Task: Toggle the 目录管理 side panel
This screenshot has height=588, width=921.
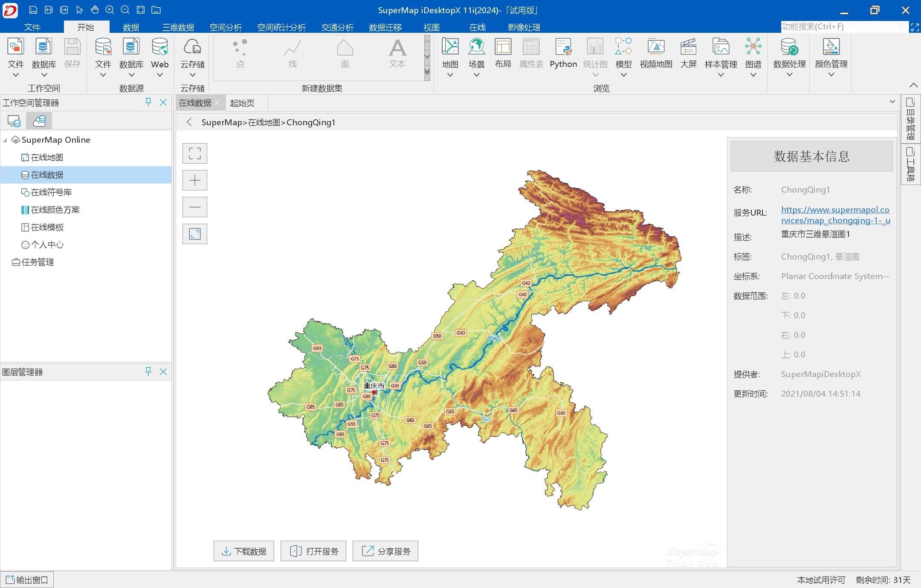Action: [x=911, y=119]
